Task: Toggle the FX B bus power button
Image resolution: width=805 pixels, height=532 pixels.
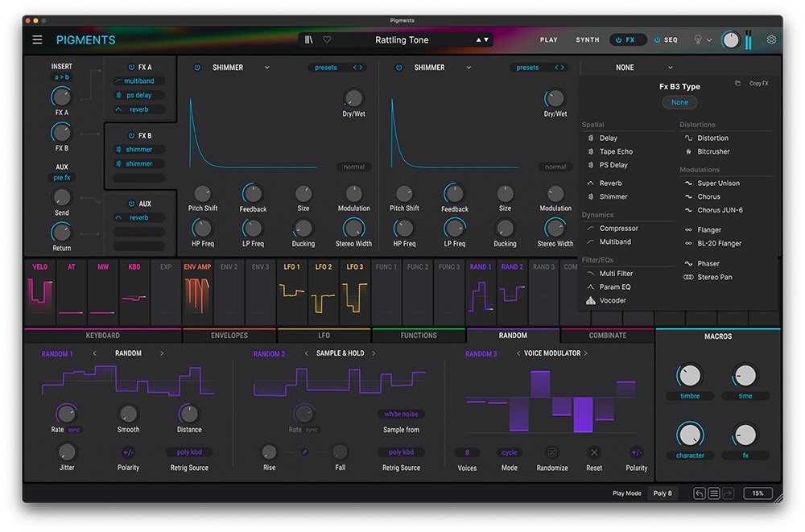Action: click(131, 135)
